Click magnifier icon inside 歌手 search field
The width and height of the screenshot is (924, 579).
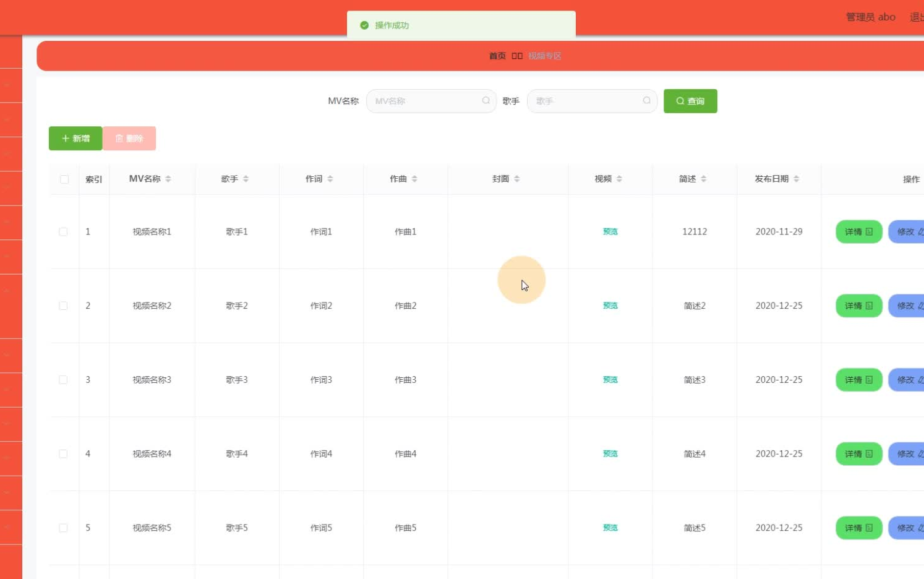point(647,101)
